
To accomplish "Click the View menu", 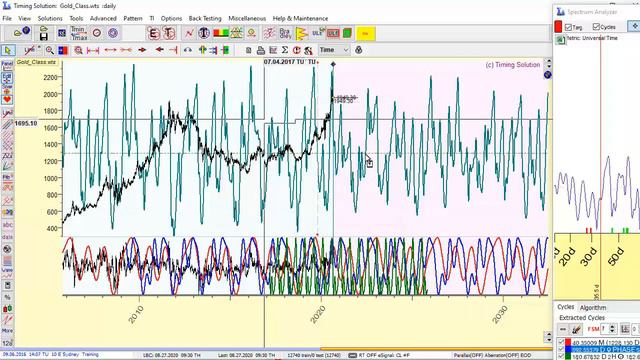I will click(24, 18).
